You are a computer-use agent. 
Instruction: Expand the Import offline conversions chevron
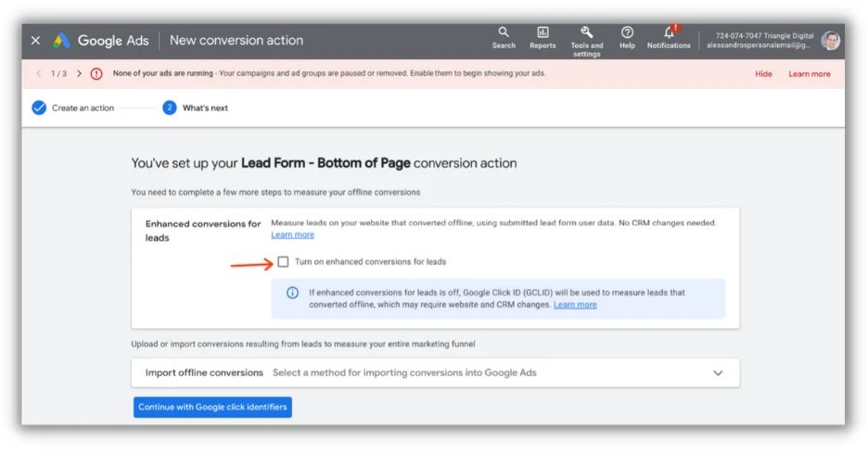(718, 372)
